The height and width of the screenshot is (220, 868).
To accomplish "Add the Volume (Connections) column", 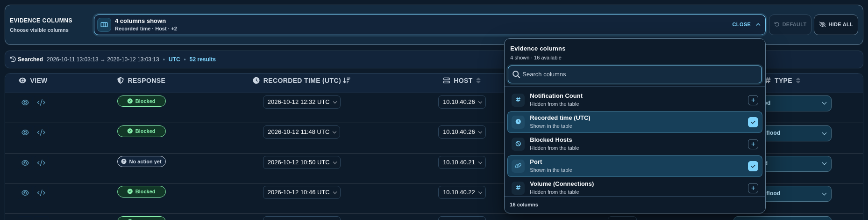I will 753,188.
